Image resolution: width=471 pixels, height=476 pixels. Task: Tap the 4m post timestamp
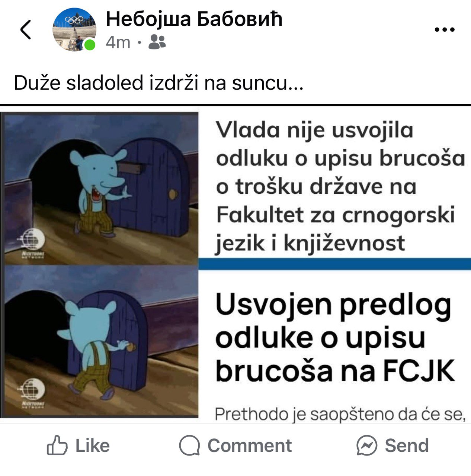[x=118, y=42]
